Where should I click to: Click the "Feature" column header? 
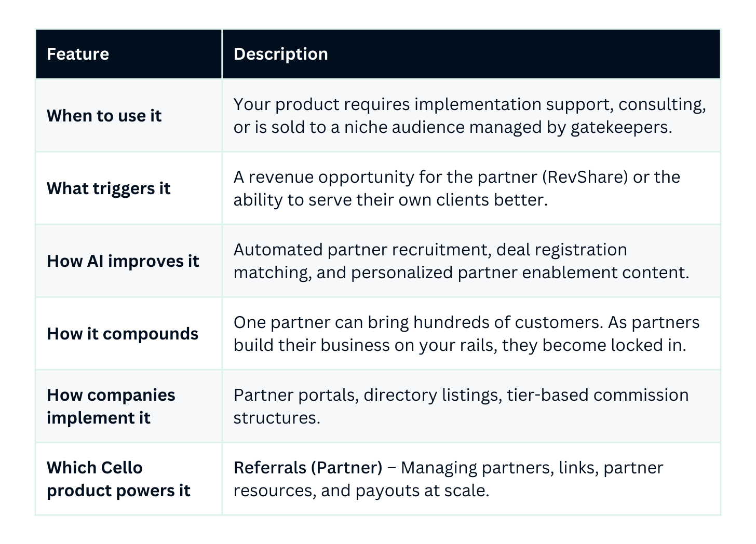click(78, 54)
